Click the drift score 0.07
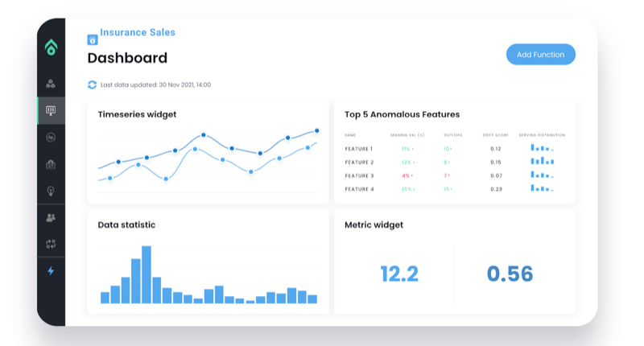The width and height of the screenshot is (644, 346). click(496, 176)
